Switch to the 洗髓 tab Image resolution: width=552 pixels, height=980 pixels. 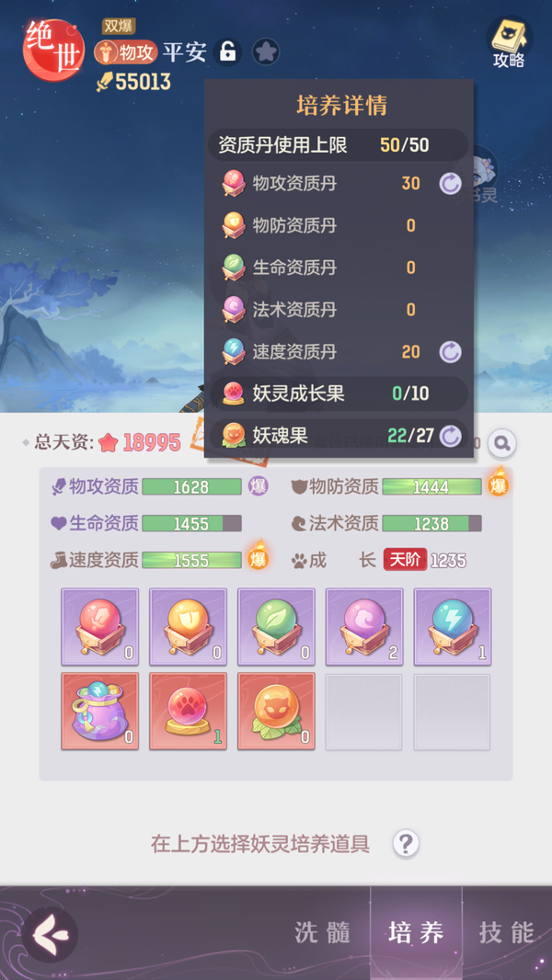point(323,932)
